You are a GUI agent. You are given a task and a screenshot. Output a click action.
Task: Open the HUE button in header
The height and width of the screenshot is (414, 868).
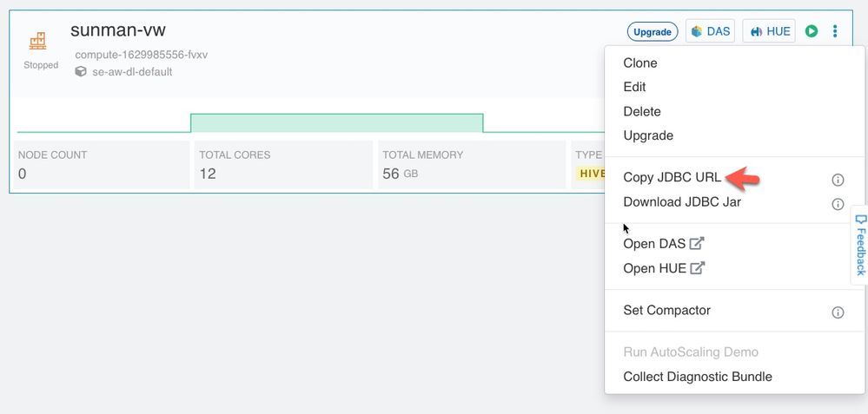[x=769, y=31]
